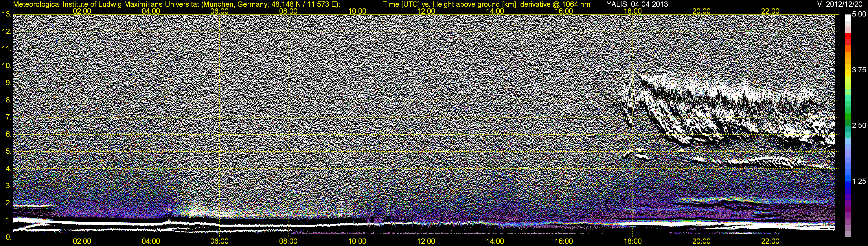Click the height axis label 2.
This screenshot has height=246, width=868.
(8, 203)
